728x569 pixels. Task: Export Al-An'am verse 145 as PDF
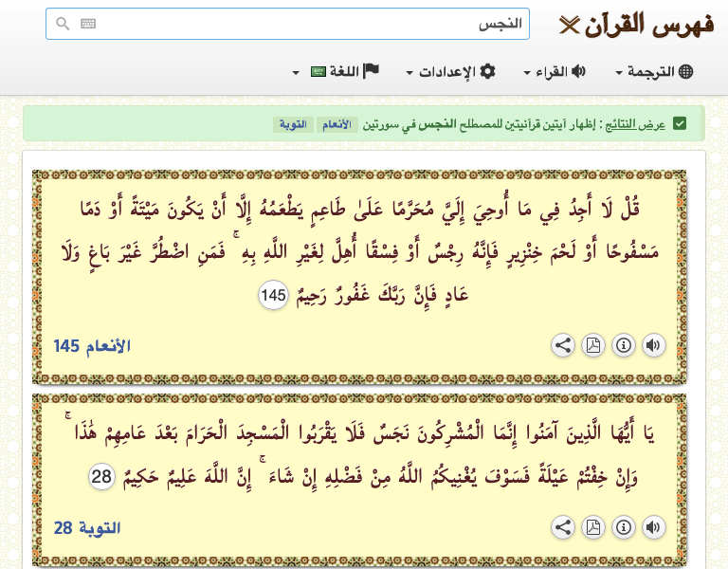[x=593, y=345]
